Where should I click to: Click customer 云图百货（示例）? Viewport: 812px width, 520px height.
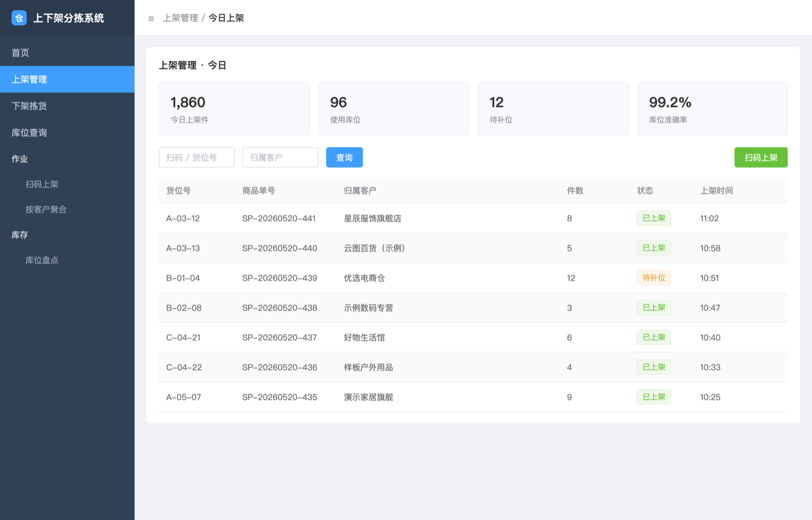coord(375,248)
